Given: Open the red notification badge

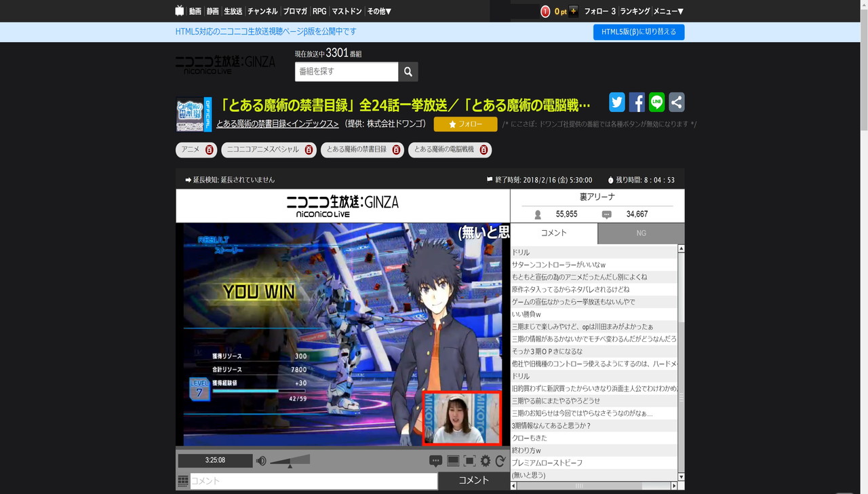Looking at the screenshot, I should coord(545,12).
